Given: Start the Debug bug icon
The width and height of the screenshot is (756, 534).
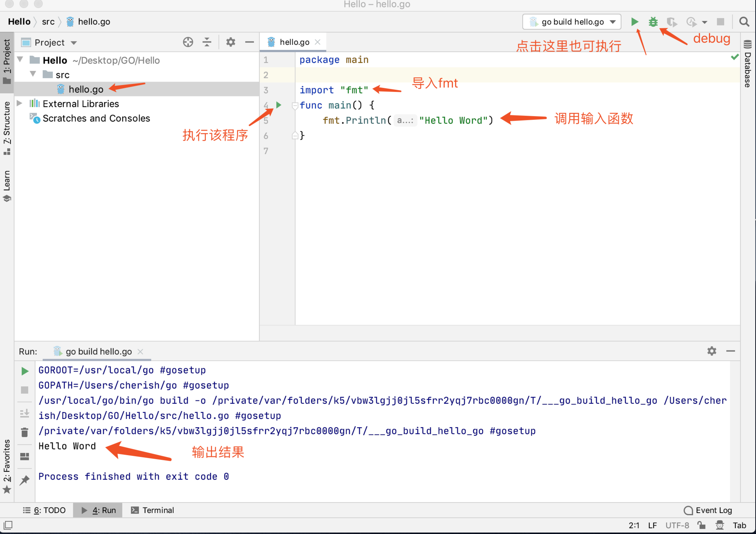Looking at the screenshot, I should [x=653, y=22].
